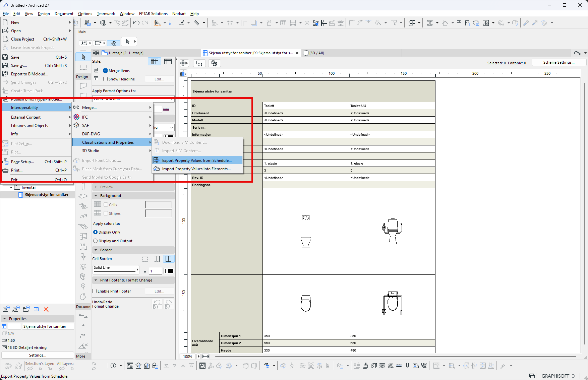Click the schedule settings gear icon

183,63
